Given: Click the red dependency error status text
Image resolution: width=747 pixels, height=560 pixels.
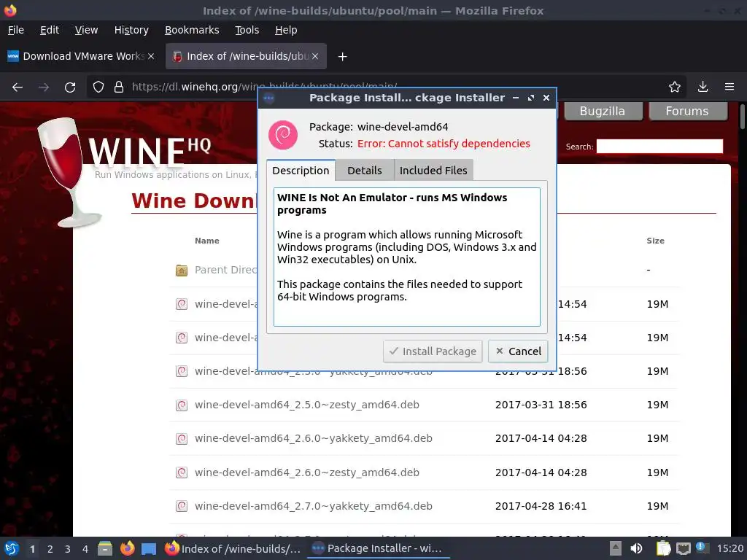Looking at the screenshot, I should point(444,144).
